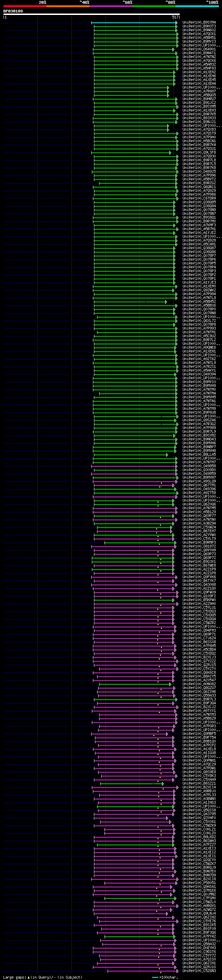Viewport: 222px width, 980px height.
Task: Select the UniRef100_A5BCN1 subject entry
Action: (199, 141)
